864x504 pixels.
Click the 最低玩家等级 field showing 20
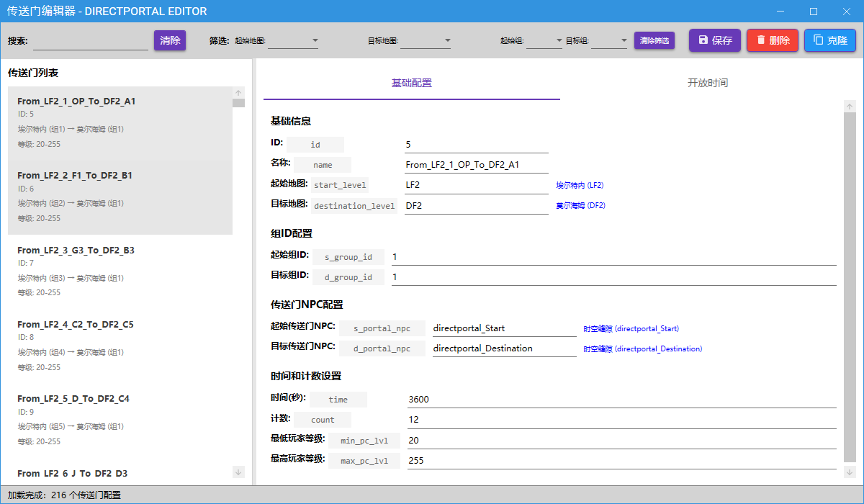pos(621,440)
